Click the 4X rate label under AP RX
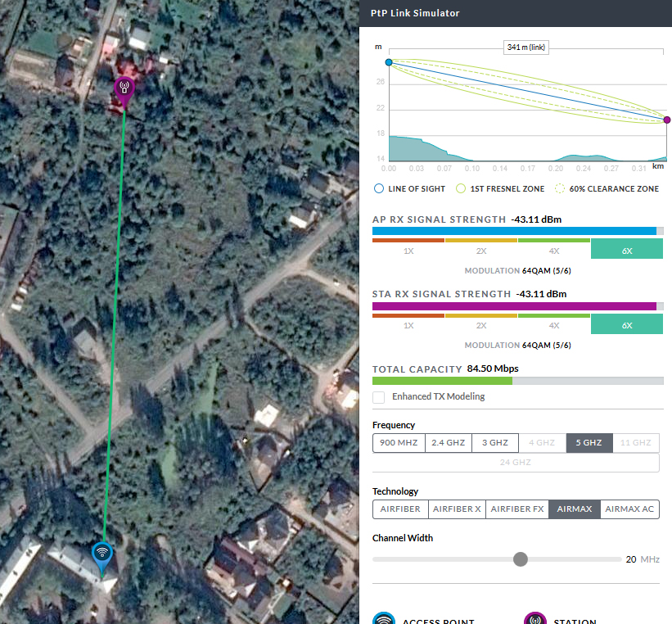This screenshot has width=672, height=624. click(x=554, y=251)
